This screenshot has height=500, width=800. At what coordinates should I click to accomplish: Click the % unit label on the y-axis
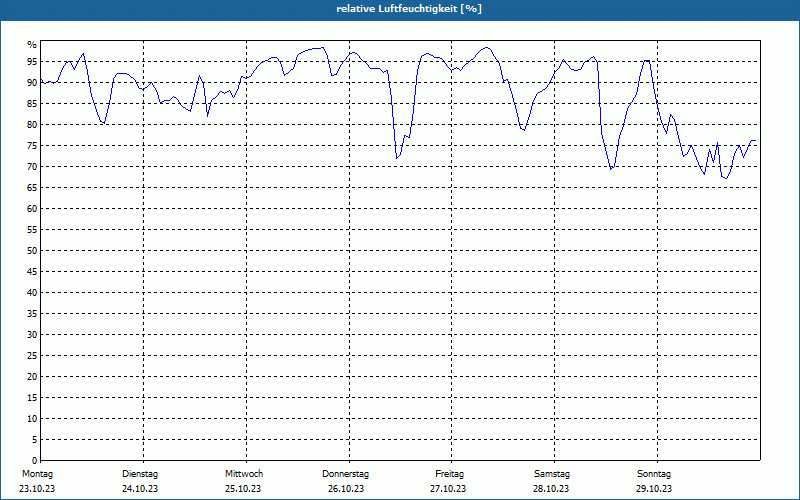(32, 45)
